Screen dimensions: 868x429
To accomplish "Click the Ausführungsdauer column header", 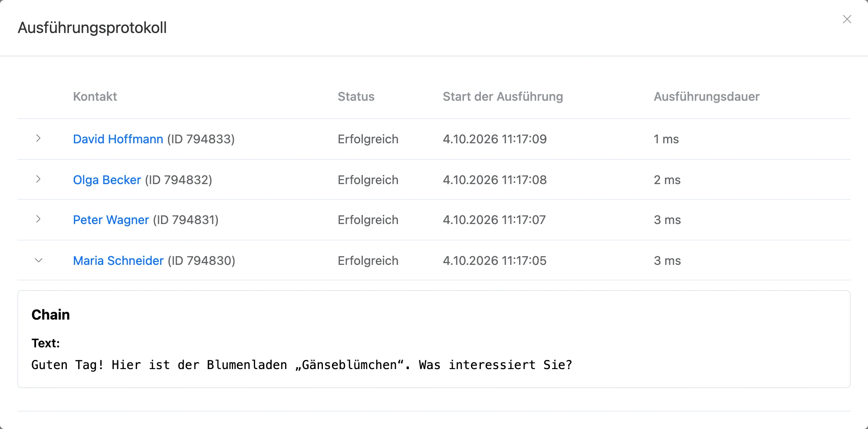I will tap(707, 96).
